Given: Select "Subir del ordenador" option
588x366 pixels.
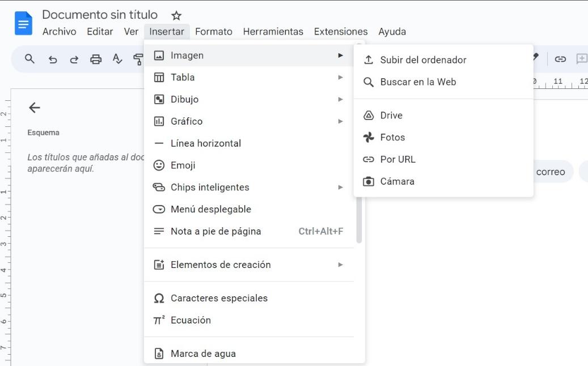Looking at the screenshot, I should [x=424, y=59].
